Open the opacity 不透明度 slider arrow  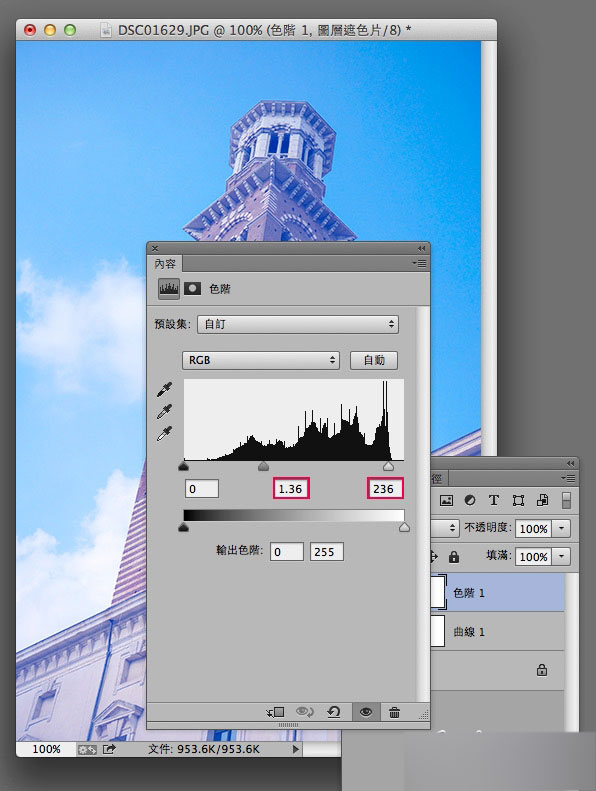561,529
